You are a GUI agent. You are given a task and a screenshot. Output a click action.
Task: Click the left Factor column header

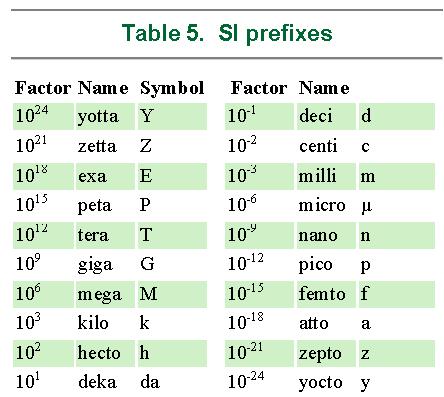pyautogui.click(x=43, y=88)
